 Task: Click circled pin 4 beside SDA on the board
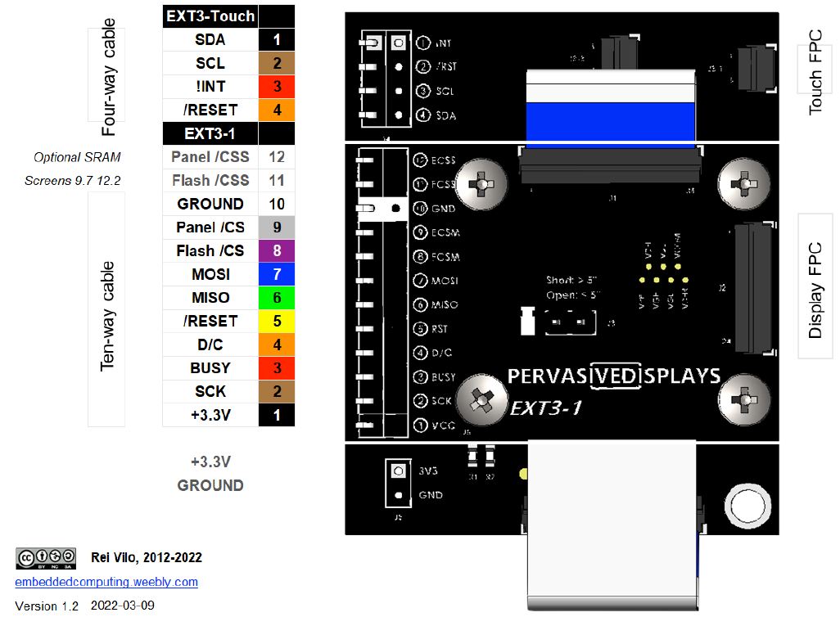pyautogui.click(x=423, y=115)
